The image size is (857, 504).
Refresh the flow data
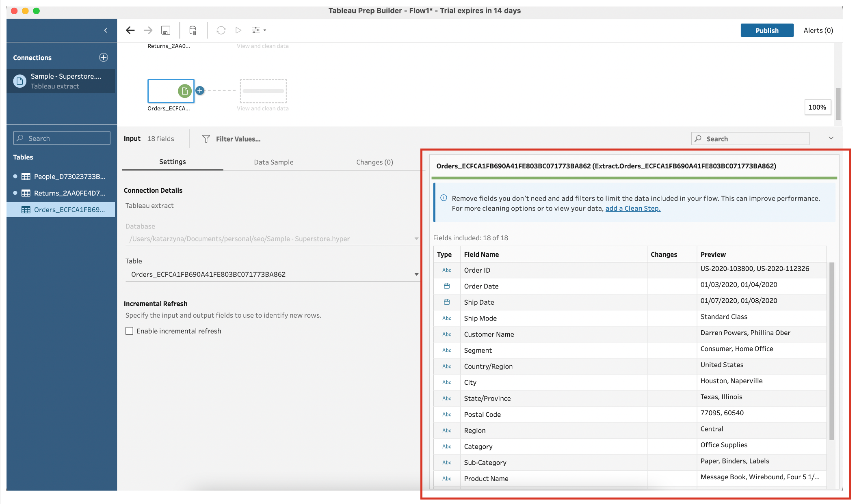221,30
